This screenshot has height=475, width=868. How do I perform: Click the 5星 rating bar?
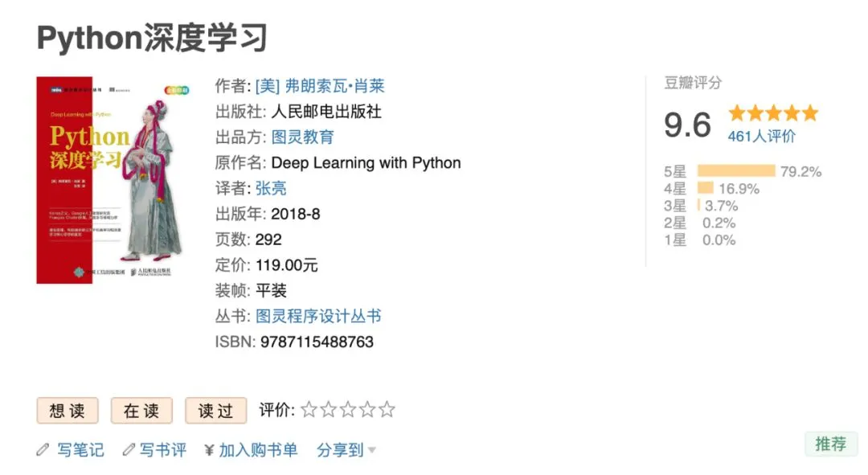click(x=736, y=170)
